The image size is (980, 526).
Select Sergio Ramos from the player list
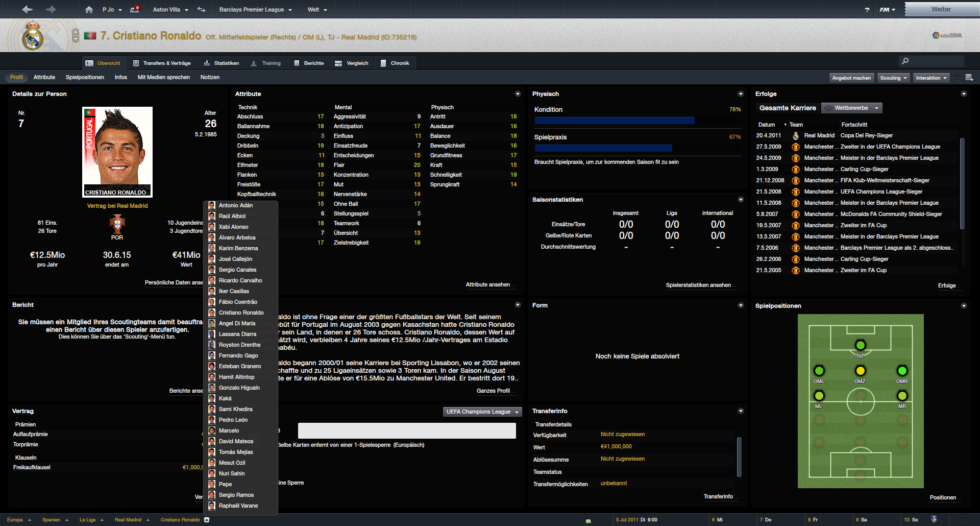point(236,495)
